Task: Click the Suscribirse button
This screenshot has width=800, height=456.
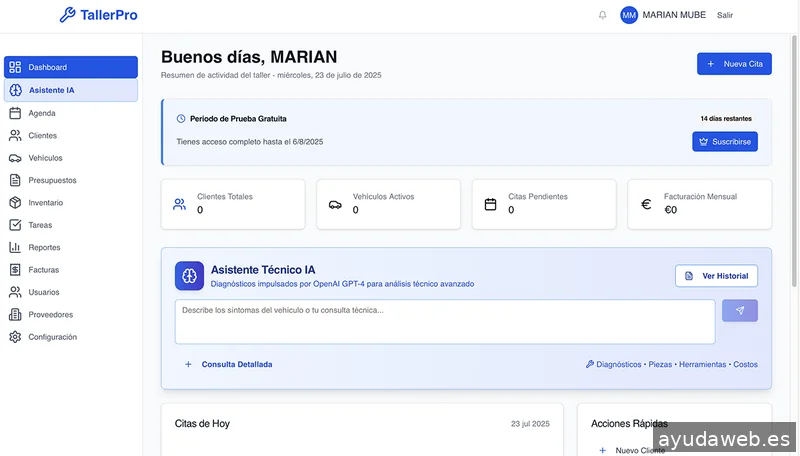Action: (725, 142)
